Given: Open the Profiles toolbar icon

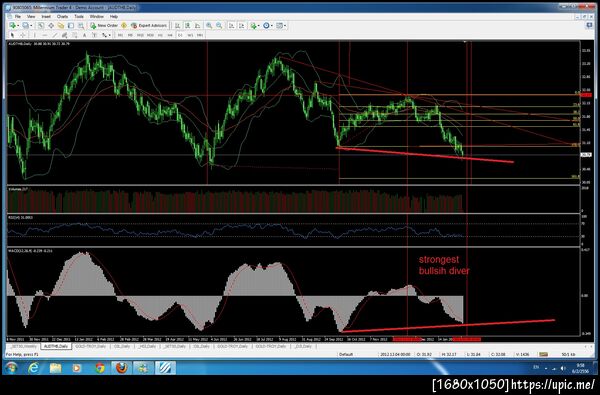Looking at the screenshot, I should tap(25, 25).
